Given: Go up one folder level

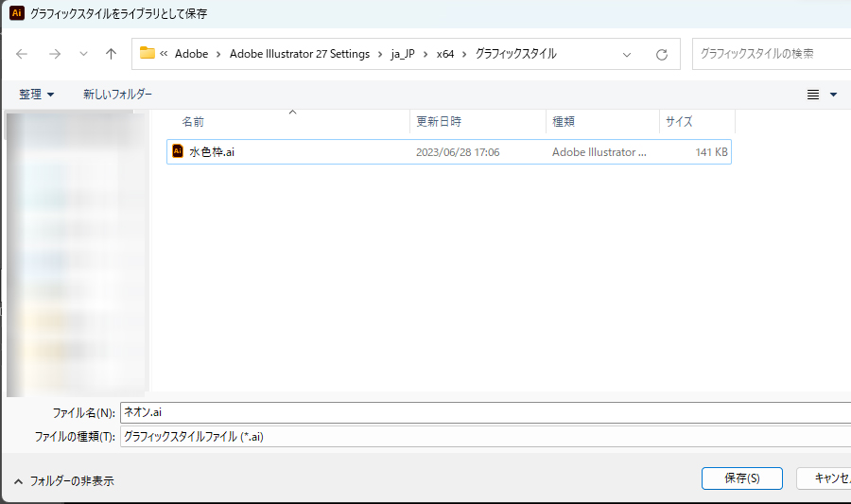Looking at the screenshot, I should 112,54.
